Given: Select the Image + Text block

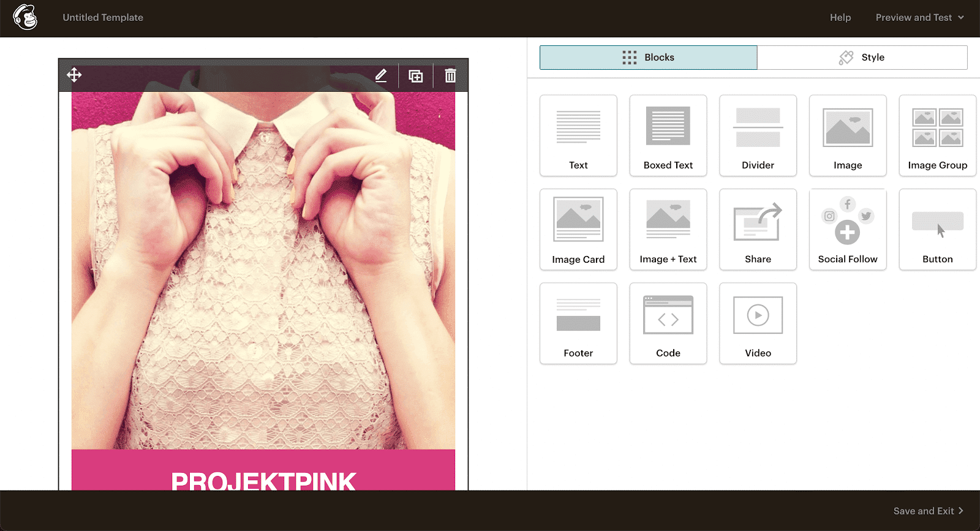Looking at the screenshot, I should click(x=668, y=229).
